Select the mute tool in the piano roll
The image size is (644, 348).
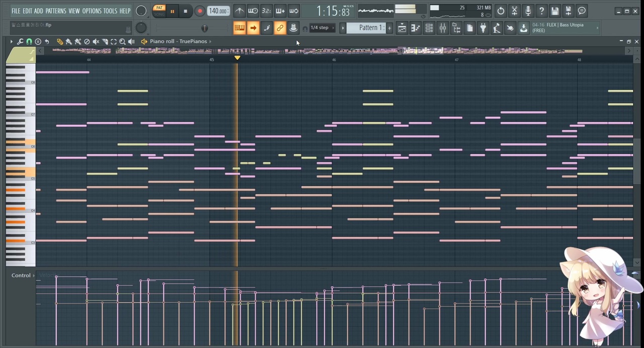[x=96, y=42]
